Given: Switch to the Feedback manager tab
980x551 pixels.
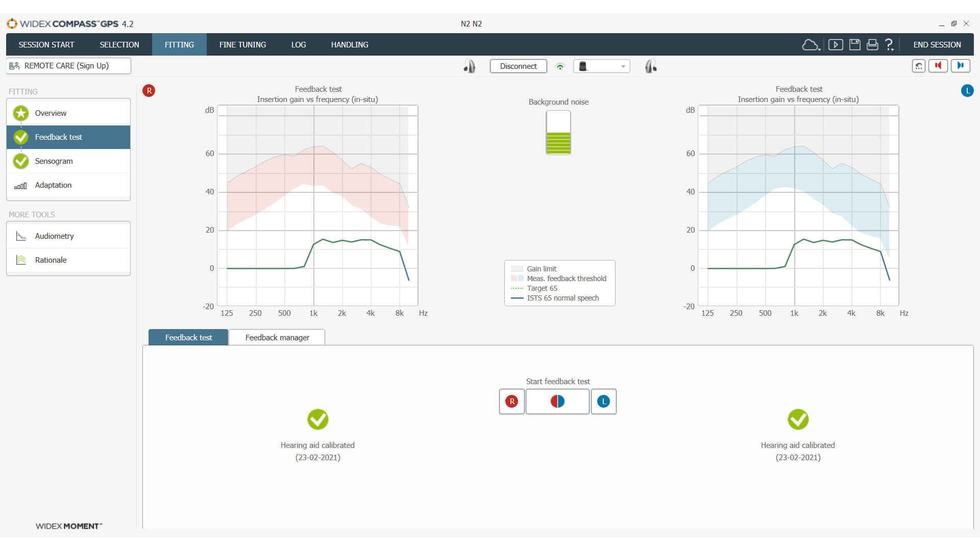Looking at the screenshot, I should (277, 337).
